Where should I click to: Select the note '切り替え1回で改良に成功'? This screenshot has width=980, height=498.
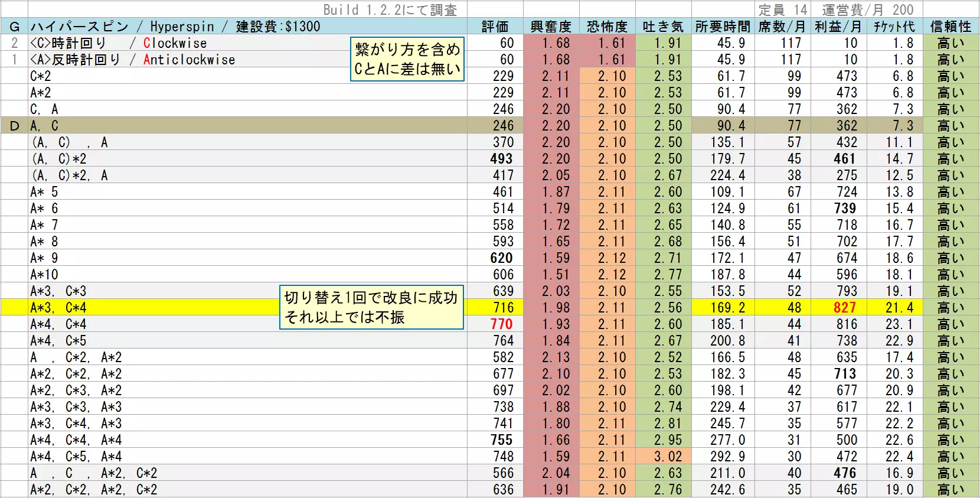tap(371, 297)
